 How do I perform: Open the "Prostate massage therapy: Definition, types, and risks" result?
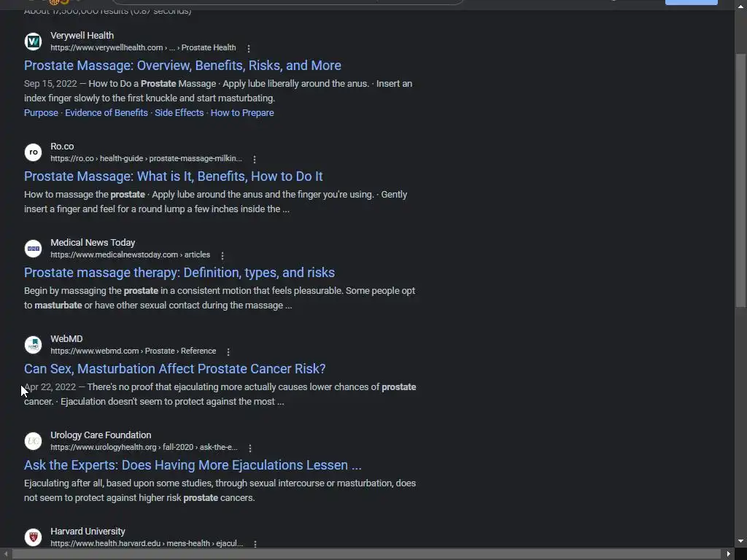click(179, 273)
